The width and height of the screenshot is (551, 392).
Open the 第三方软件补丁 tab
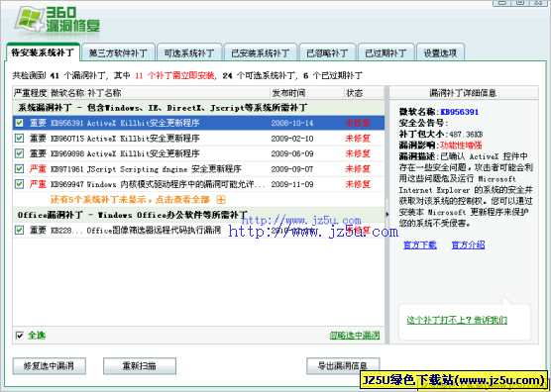coord(118,53)
